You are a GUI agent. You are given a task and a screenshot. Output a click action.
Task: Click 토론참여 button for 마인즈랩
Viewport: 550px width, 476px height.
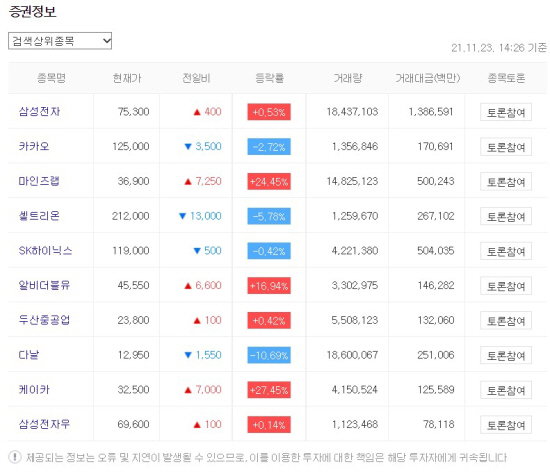pos(506,182)
